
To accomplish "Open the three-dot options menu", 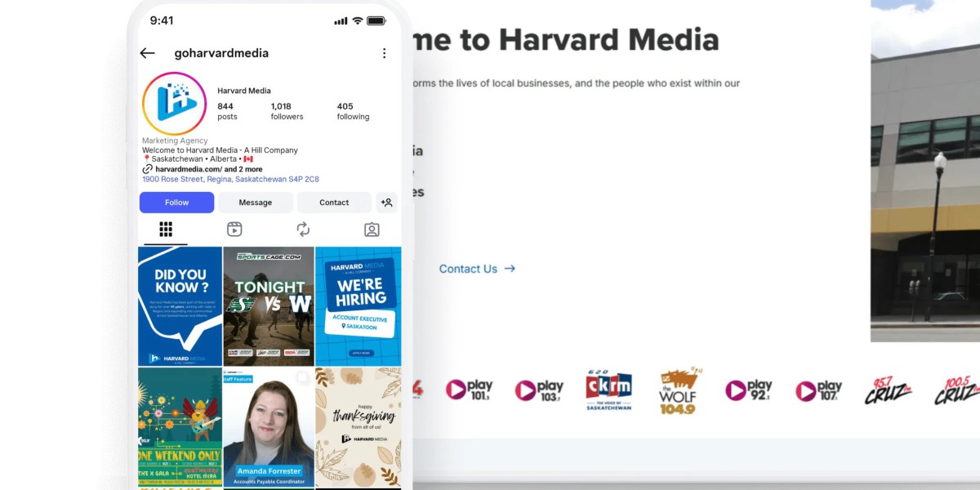I will tap(384, 53).
